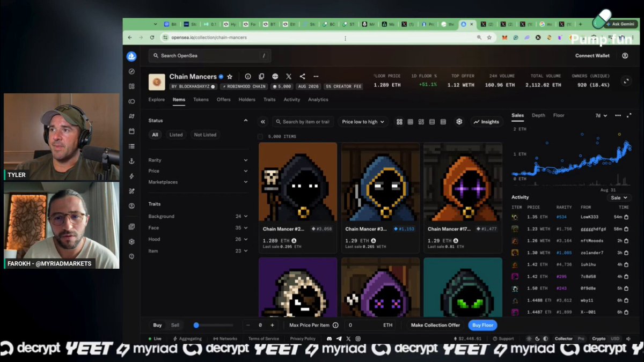The image size is (644, 362).
Task: Open the Activity Sale type dropdown
Action: [x=619, y=197]
